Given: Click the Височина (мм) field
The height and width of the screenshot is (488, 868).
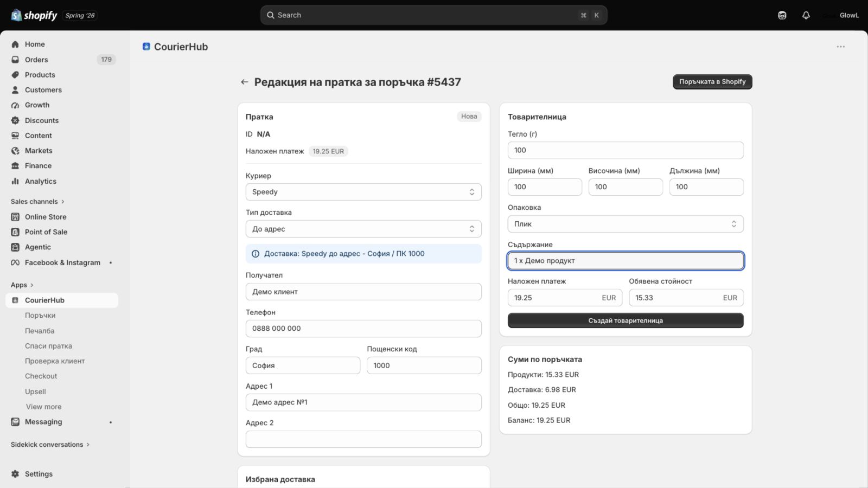Looking at the screenshot, I should (x=626, y=187).
